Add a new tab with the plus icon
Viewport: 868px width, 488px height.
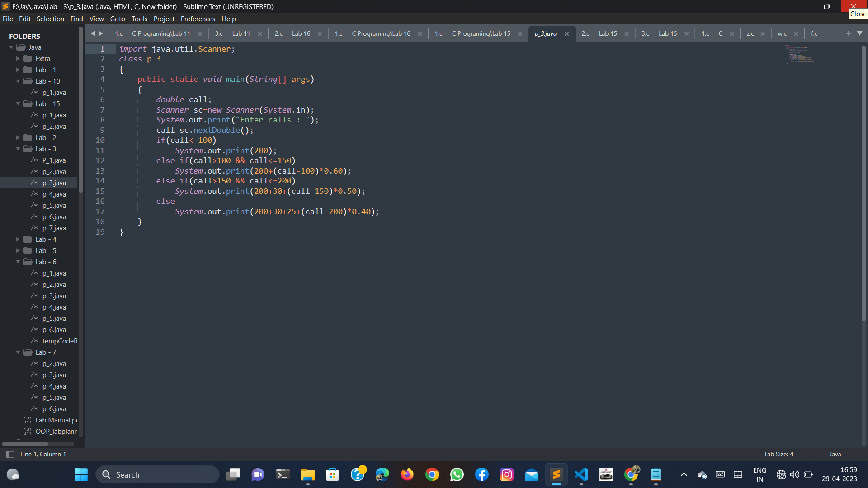pos(848,33)
